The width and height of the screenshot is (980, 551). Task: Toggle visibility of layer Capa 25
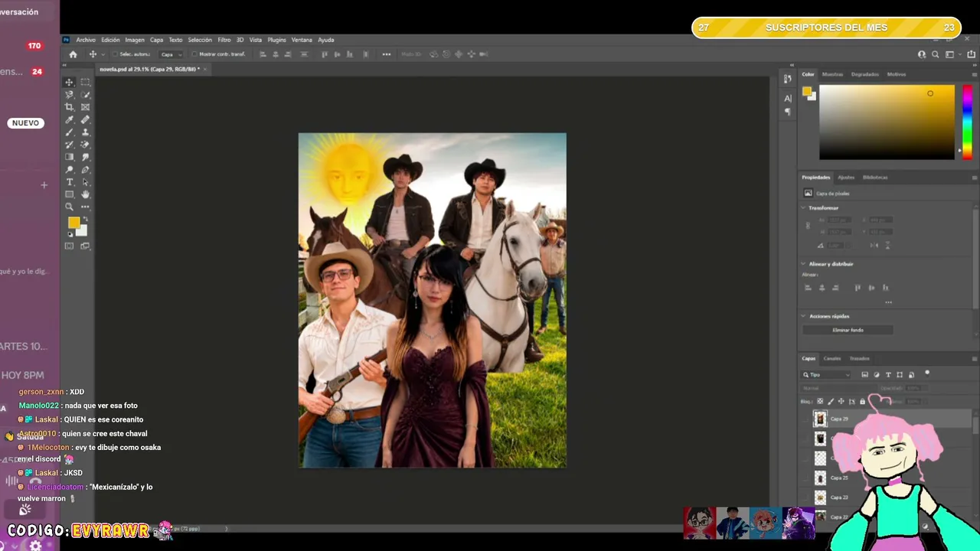click(x=805, y=478)
